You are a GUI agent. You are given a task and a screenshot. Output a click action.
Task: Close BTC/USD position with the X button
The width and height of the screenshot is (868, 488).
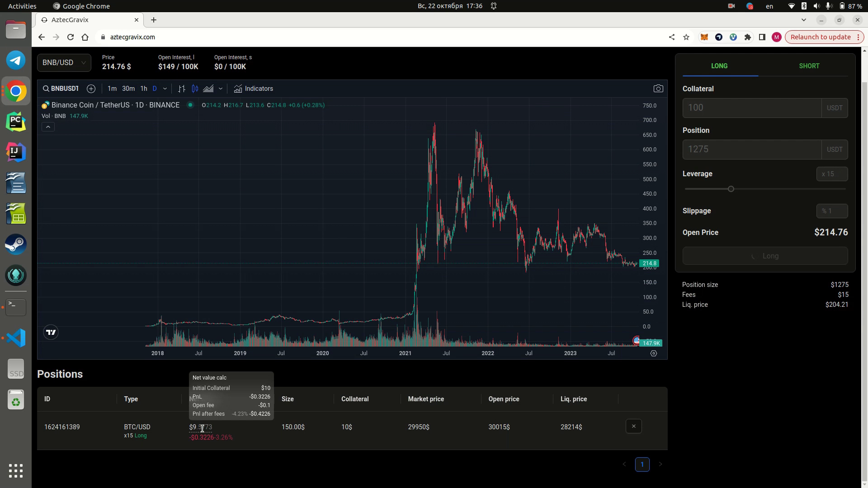coord(633,426)
